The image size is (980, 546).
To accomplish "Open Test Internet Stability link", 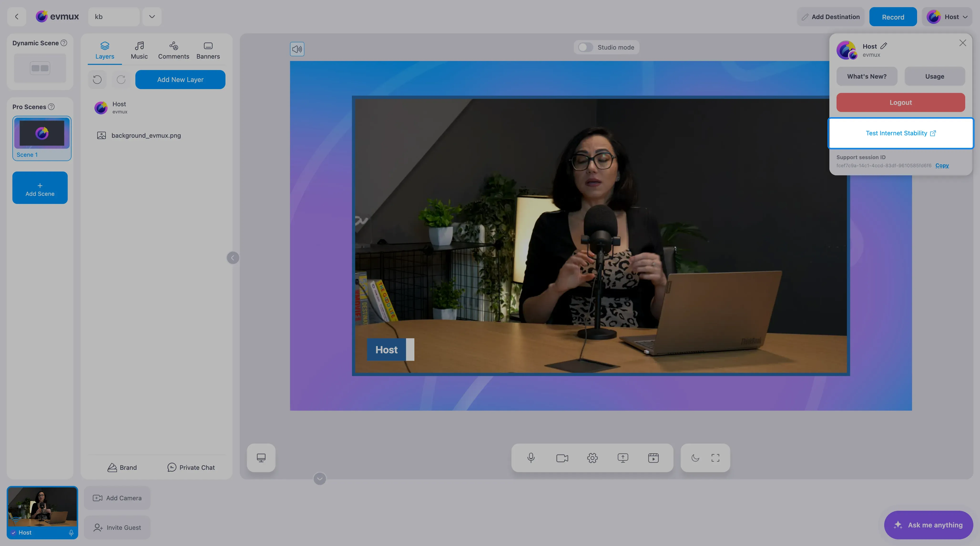I will (900, 133).
